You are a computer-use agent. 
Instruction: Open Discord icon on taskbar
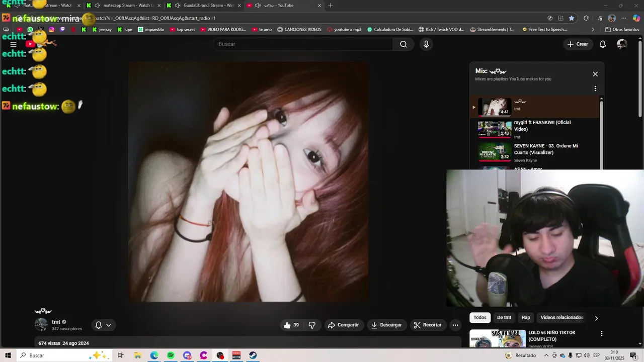187,355
